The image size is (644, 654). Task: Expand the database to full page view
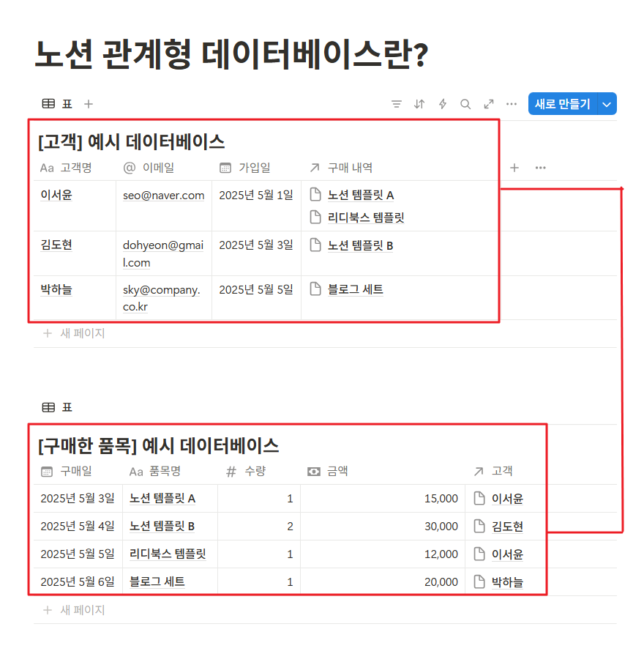click(x=489, y=103)
